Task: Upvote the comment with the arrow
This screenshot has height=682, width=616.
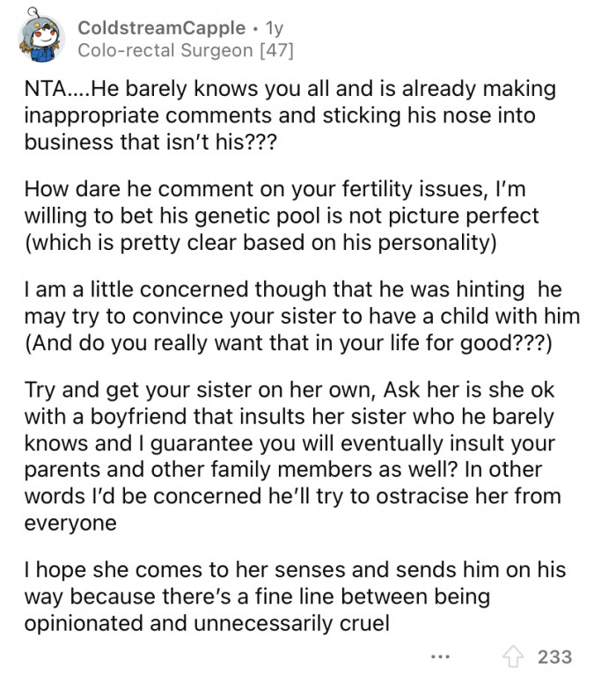Action: pos(512,656)
